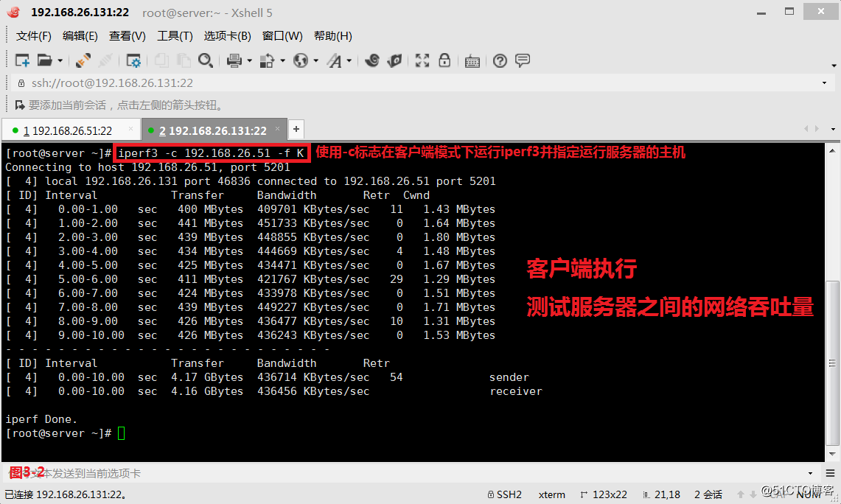The image size is (841, 504).
Task: Click the disconnect toolbar icon
Action: pyautogui.click(x=105, y=60)
